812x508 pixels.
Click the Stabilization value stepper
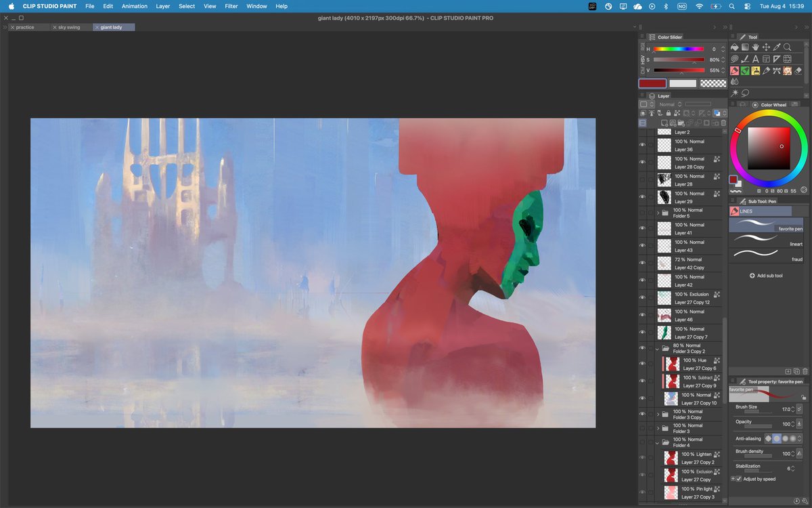[x=793, y=468]
